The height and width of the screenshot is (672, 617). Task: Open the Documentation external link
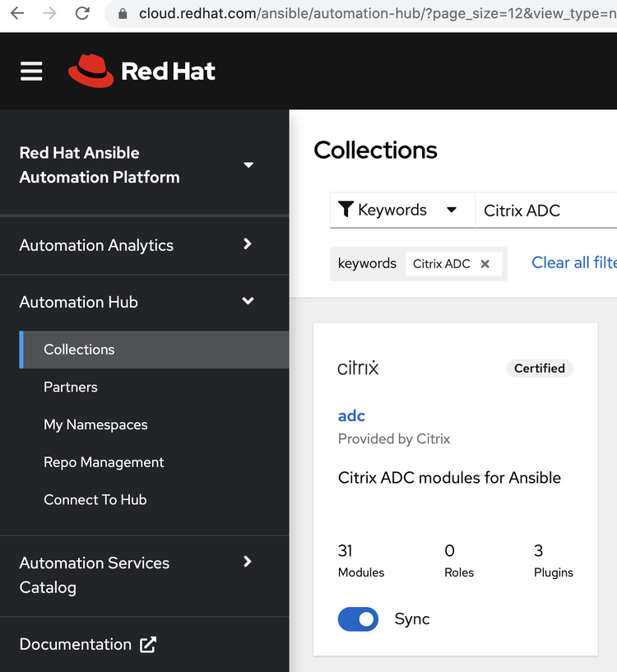click(x=88, y=644)
